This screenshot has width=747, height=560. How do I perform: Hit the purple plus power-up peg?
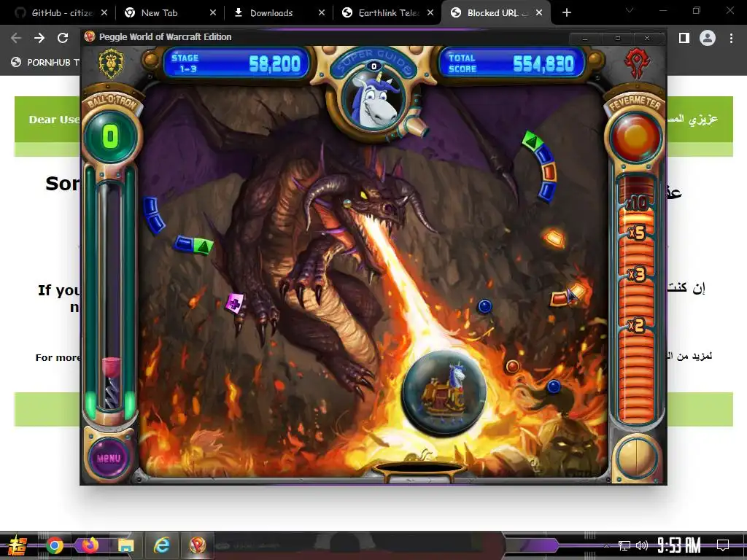point(234,303)
